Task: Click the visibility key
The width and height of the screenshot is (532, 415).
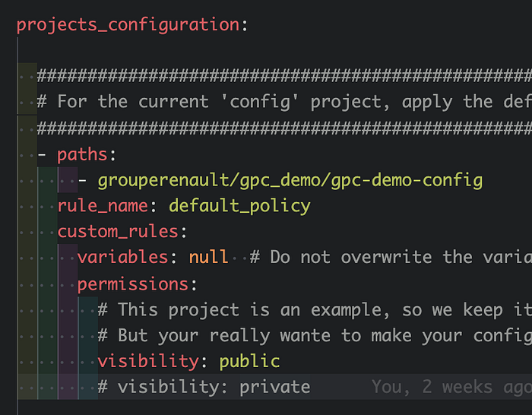Action: [x=148, y=361]
